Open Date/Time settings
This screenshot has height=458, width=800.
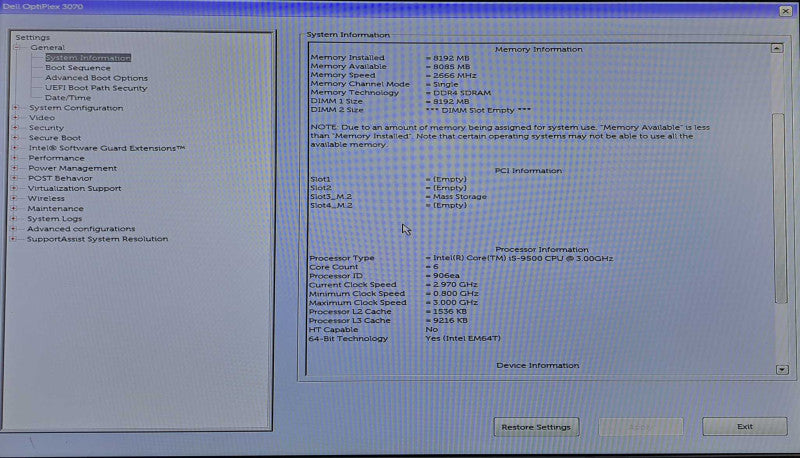click(x=68, y=97)
